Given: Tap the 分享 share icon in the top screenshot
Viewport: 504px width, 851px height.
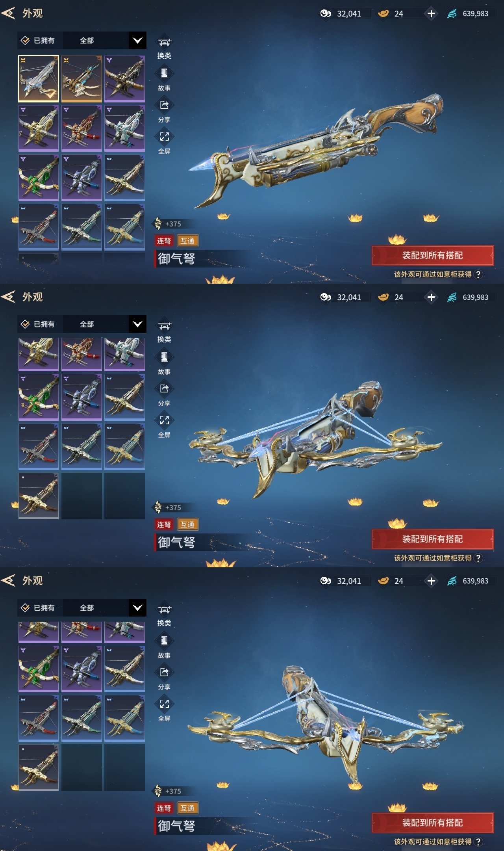Looking at the screenshot, I should 164,105.
